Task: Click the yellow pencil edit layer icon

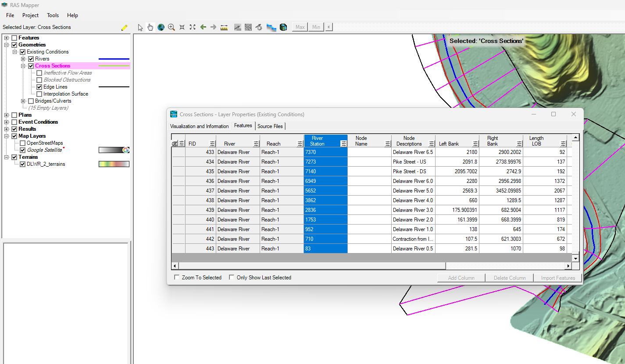Action: point(125,27)
